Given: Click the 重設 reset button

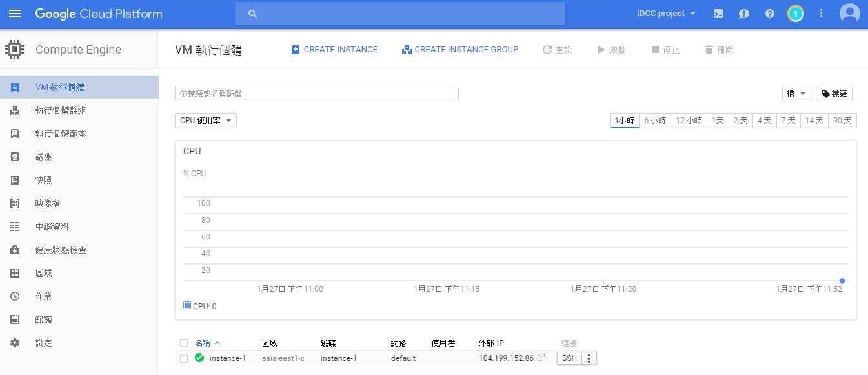Looking at the screenshot, I should 558,50.
